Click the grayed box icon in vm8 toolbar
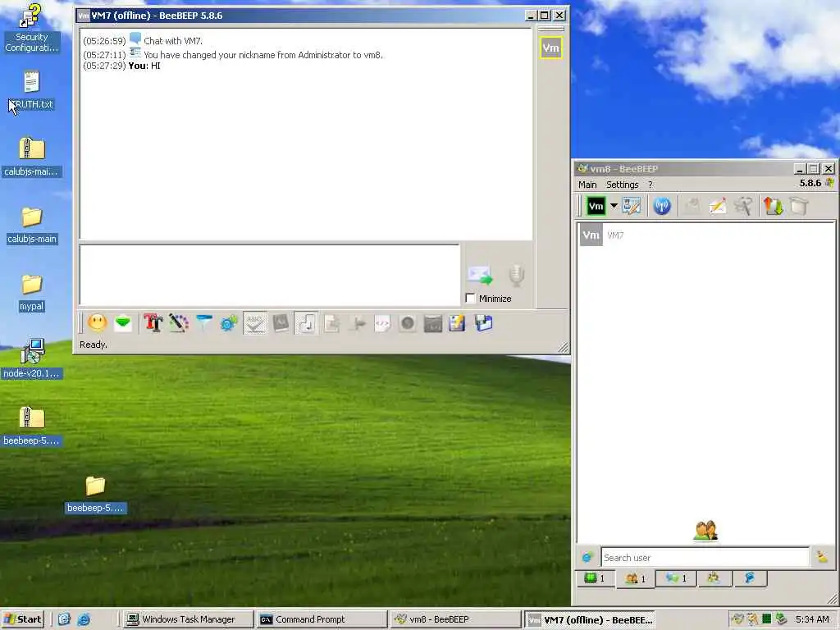Screen dimensions: 840x630 tap(799, 206)
